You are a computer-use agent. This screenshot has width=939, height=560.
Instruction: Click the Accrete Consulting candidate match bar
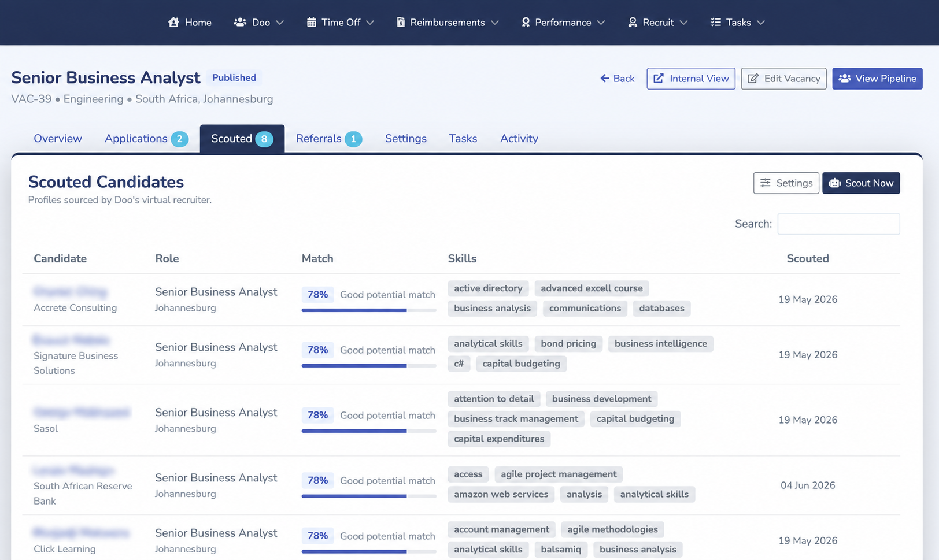pyautogui.click(x=369, y=310)
